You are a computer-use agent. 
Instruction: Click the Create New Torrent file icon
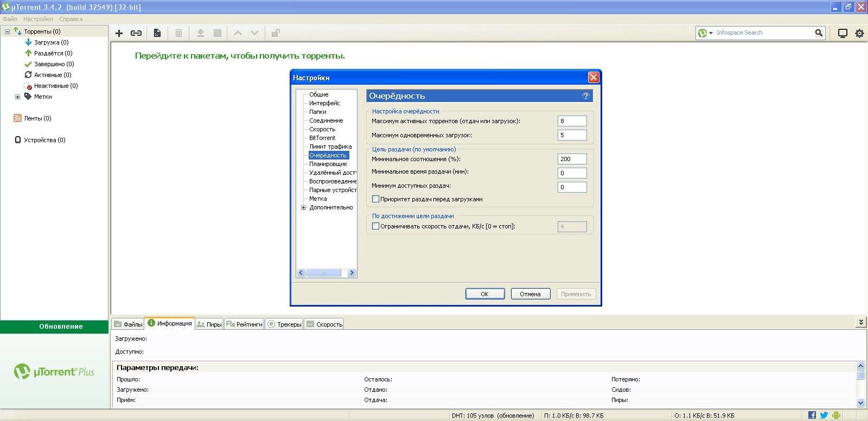coord(157,33)
